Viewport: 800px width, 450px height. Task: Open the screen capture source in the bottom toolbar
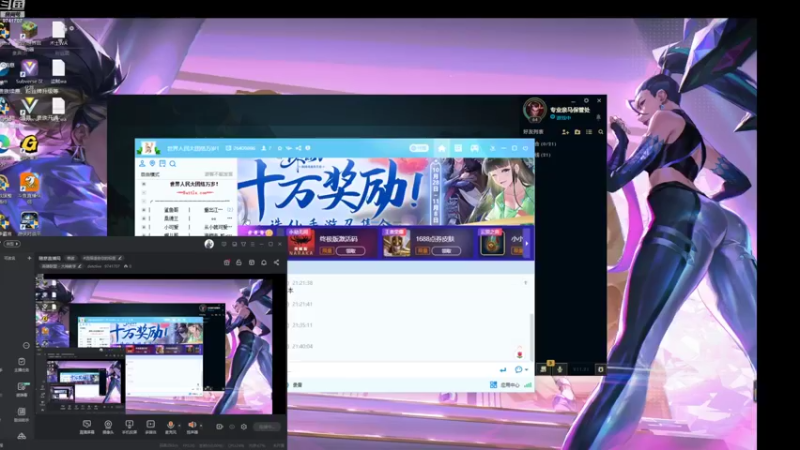pos(87,427)
